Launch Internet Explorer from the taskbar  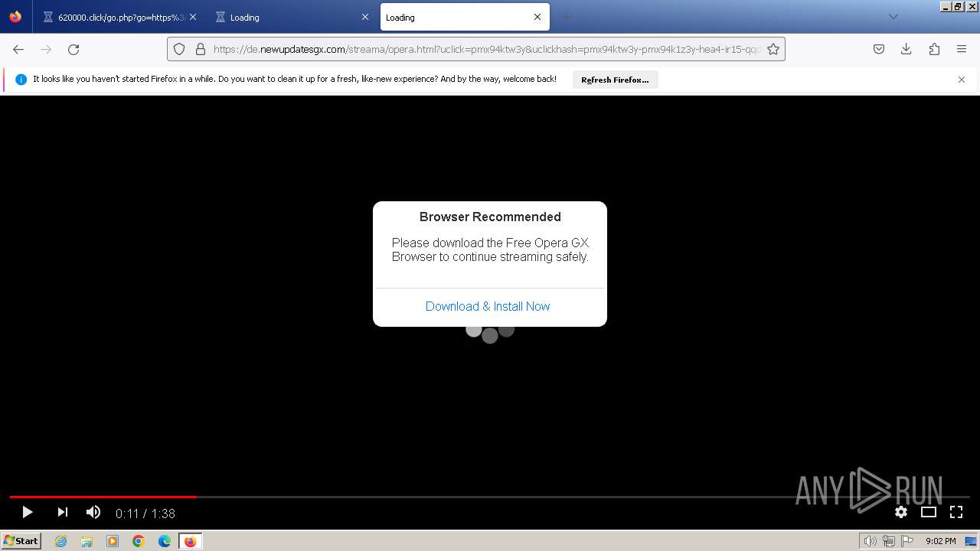pos(61,541)
